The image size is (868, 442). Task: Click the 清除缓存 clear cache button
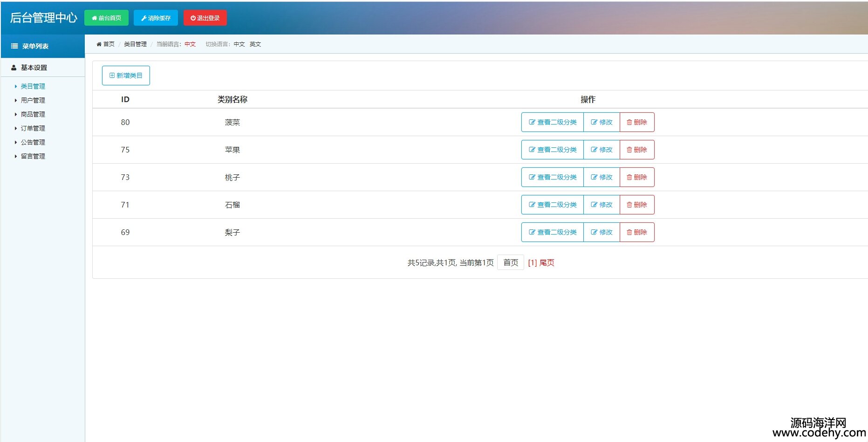[156, 18]
